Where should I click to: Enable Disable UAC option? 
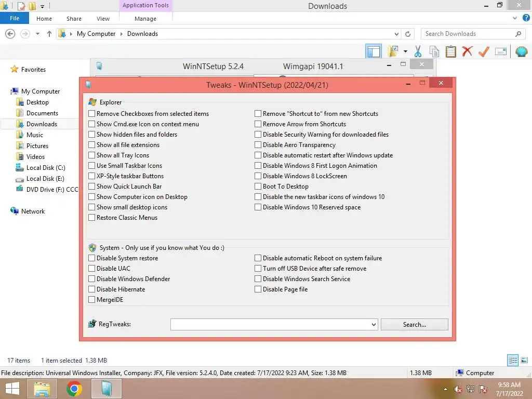tap(91, 269)
